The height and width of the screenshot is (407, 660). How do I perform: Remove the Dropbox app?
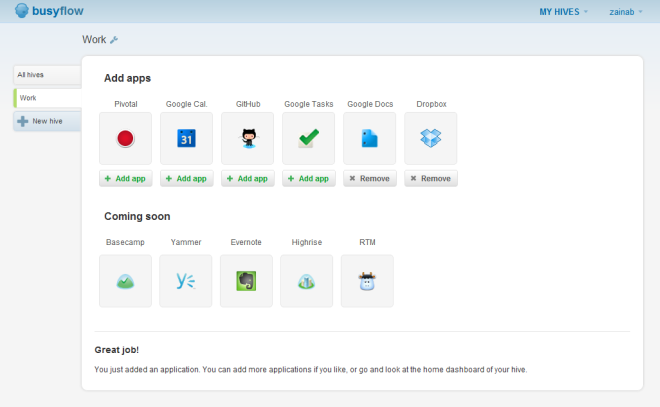point(431,178)
